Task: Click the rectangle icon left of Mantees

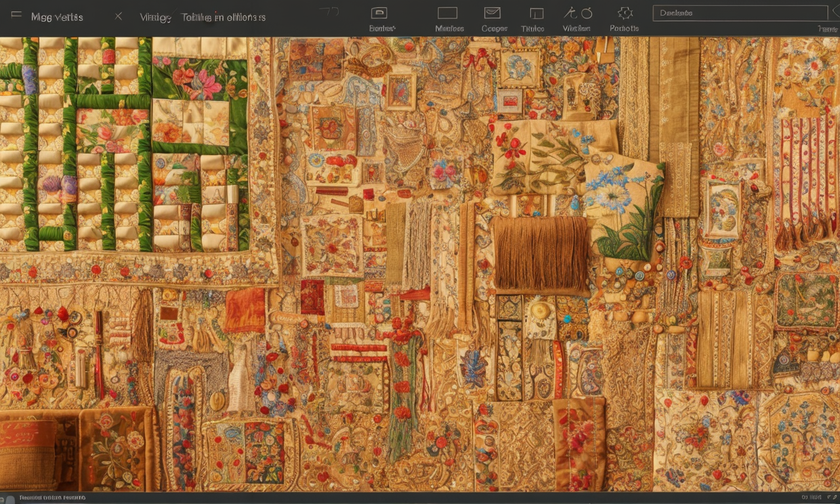Action: (x=379, y=13)
